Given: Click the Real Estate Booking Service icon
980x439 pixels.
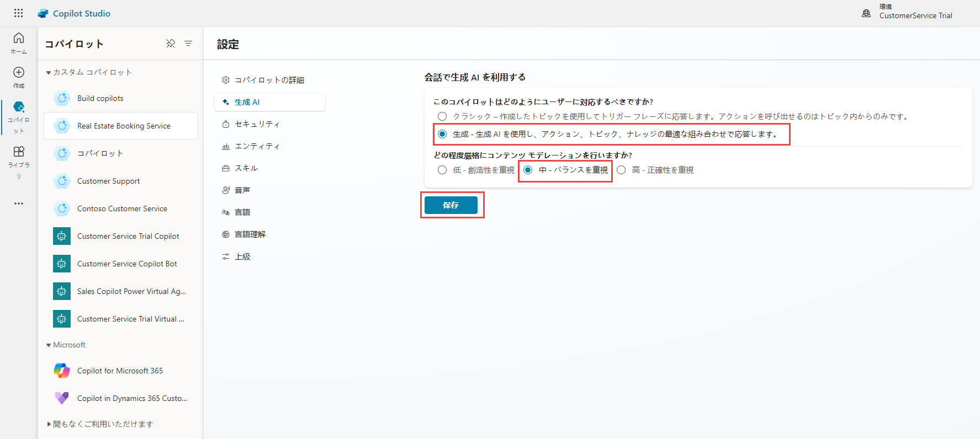Looking at the screenshot, I should click(62, 126).
